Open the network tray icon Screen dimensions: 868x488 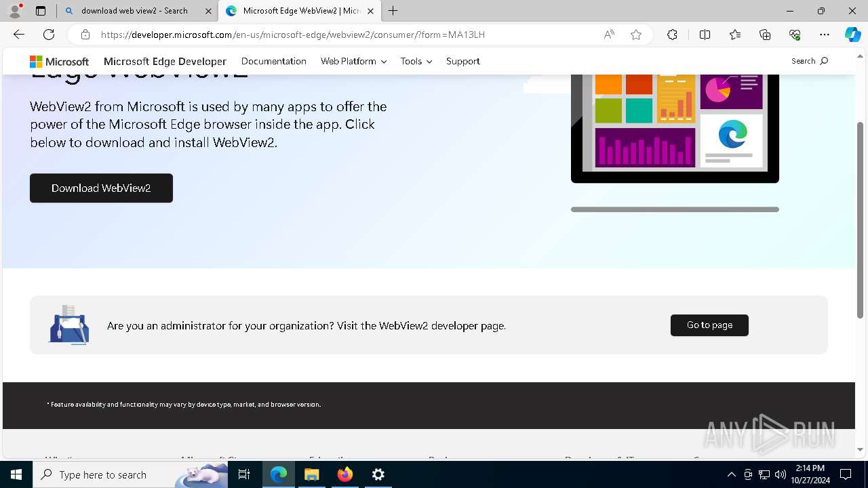(x=764, y=474)
